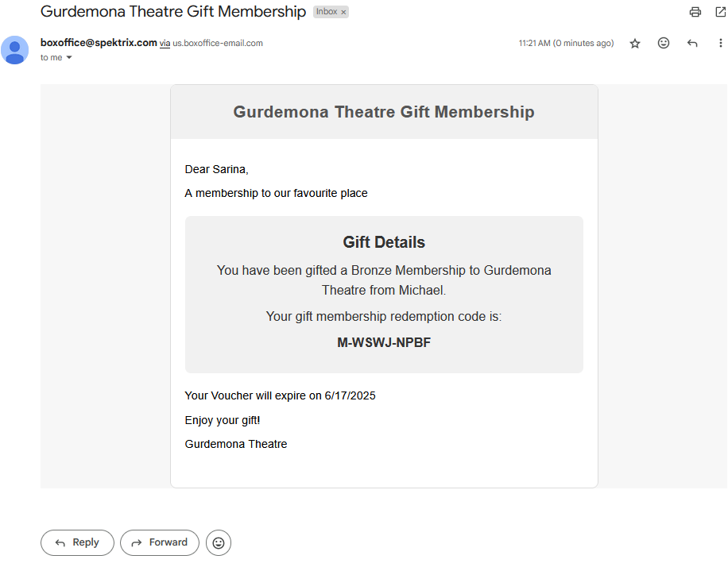This screenshot has width=728, height=567.
Task: Click the 'via' underlined text
Action: click(x=165, y=43)
